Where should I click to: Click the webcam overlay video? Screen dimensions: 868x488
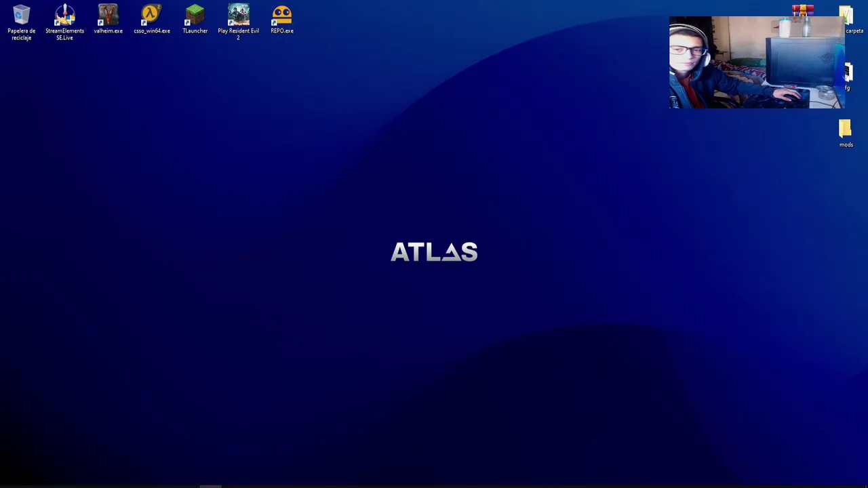(x=757, y=62)
